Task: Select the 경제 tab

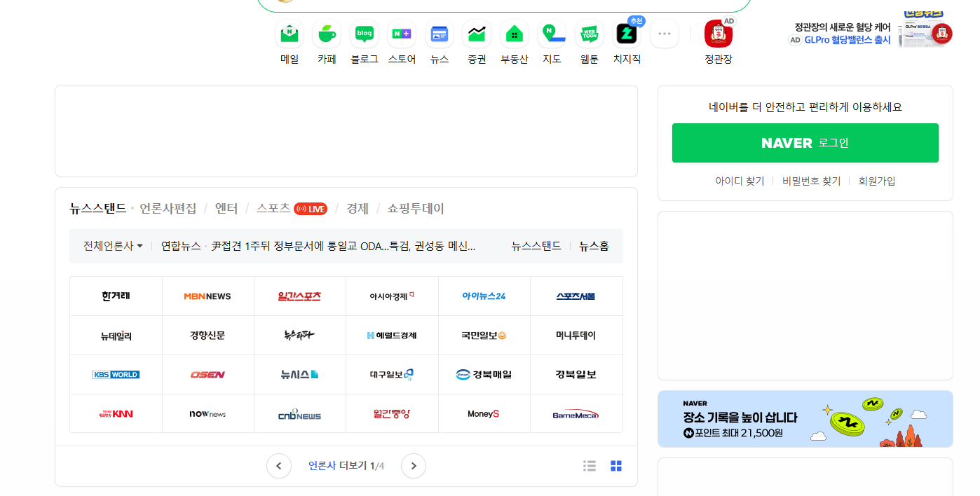Action: click(x=358, y=209)
